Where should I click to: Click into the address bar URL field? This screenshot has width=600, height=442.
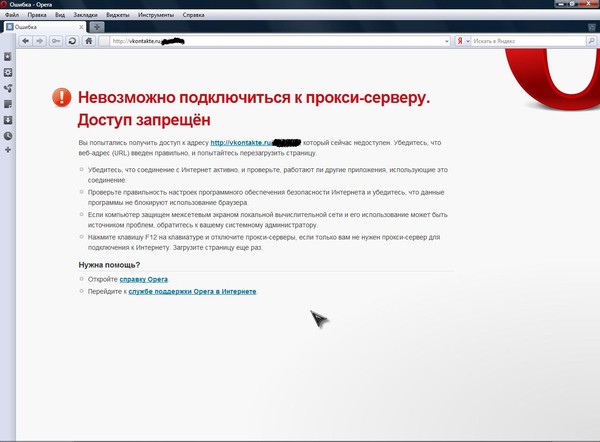point(276,41)
